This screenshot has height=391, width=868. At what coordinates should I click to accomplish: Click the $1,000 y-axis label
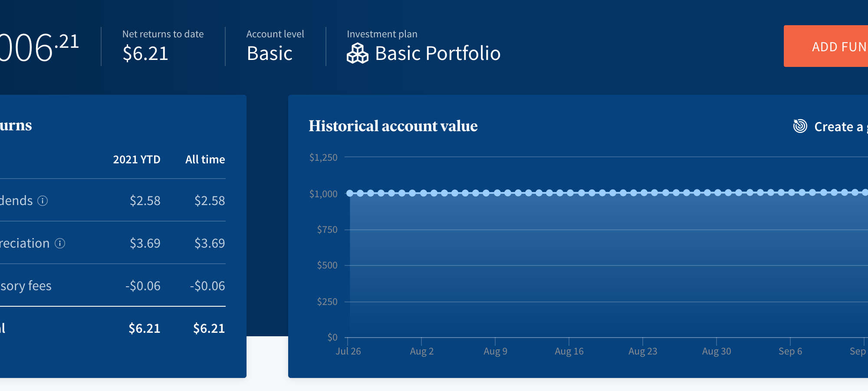point(323,194)
